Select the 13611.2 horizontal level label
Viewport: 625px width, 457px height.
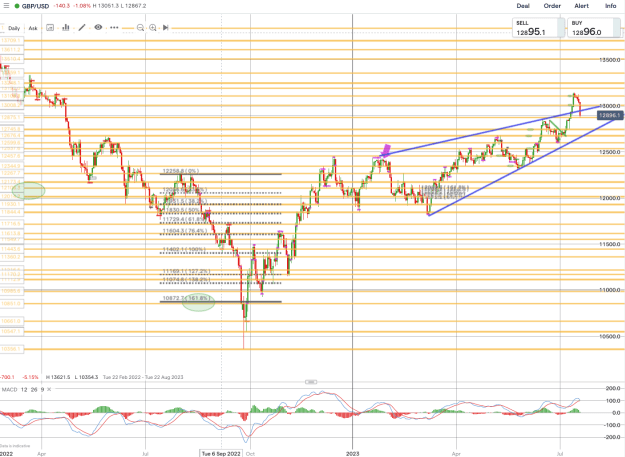pos(11,50)
